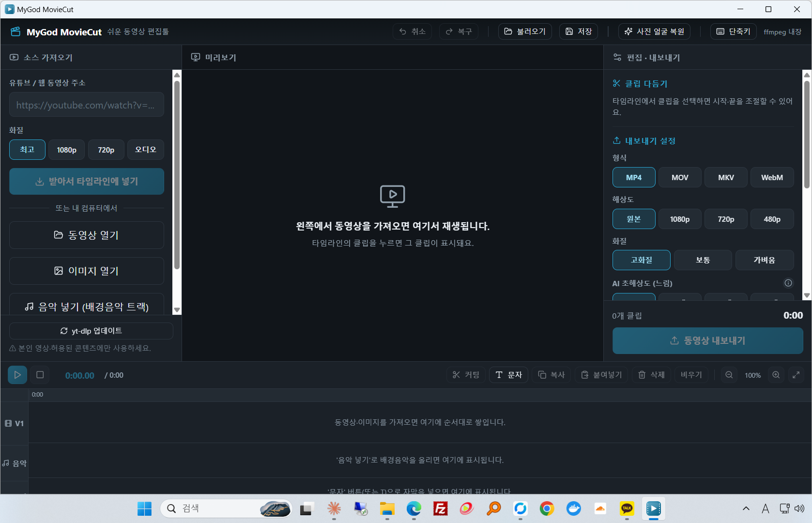812x523 pixels.
Task: Play the timeline with the play button
Action: click(x=17, y=375)
